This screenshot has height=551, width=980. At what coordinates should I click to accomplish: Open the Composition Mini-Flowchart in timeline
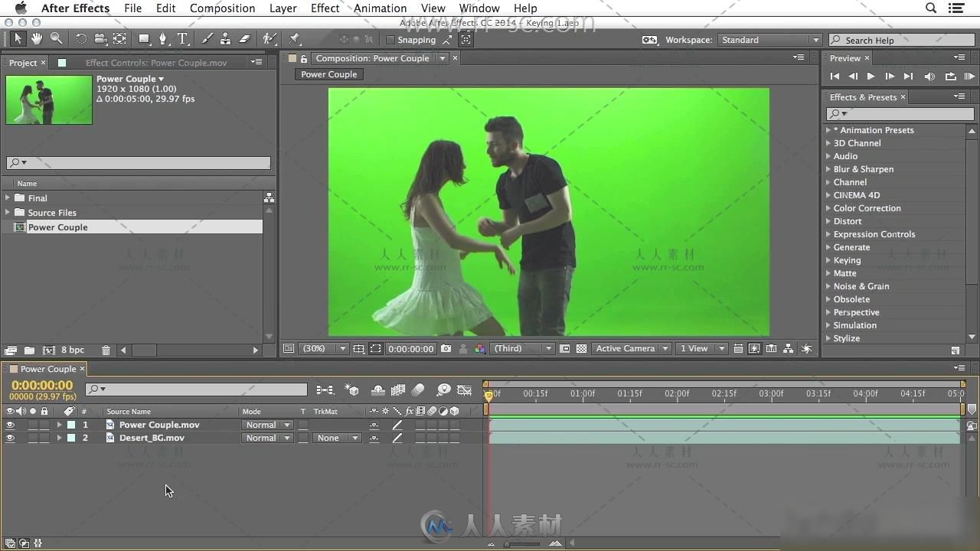[325, 390]
